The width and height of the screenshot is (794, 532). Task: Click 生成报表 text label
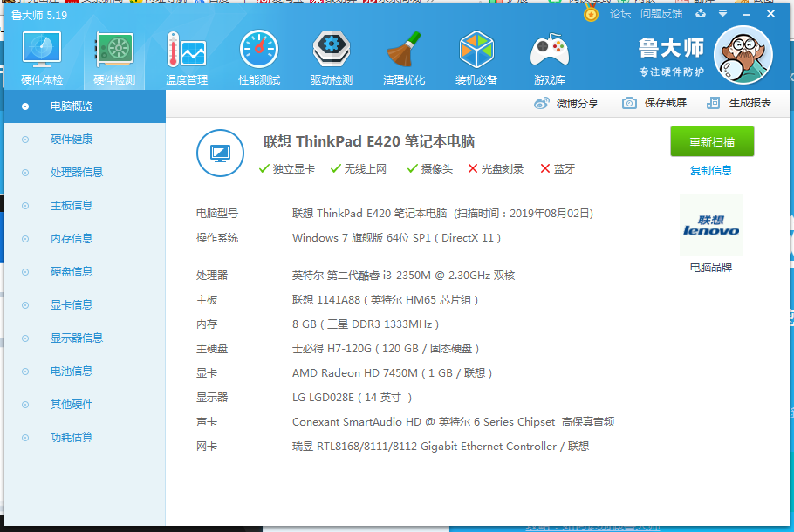click(750, 103)
